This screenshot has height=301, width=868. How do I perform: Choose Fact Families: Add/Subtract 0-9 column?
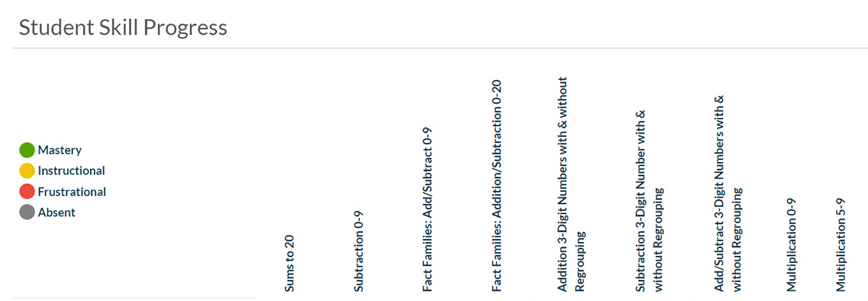427,209
